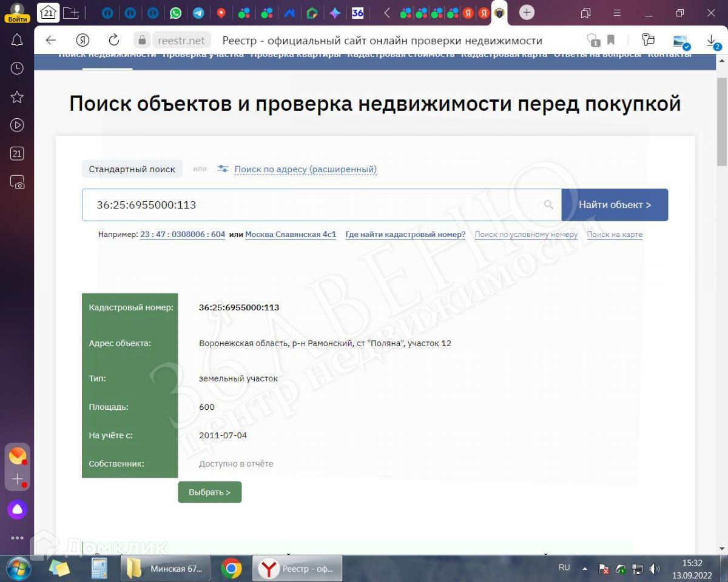Click the page vertical scrollbar

click(722, 121)
